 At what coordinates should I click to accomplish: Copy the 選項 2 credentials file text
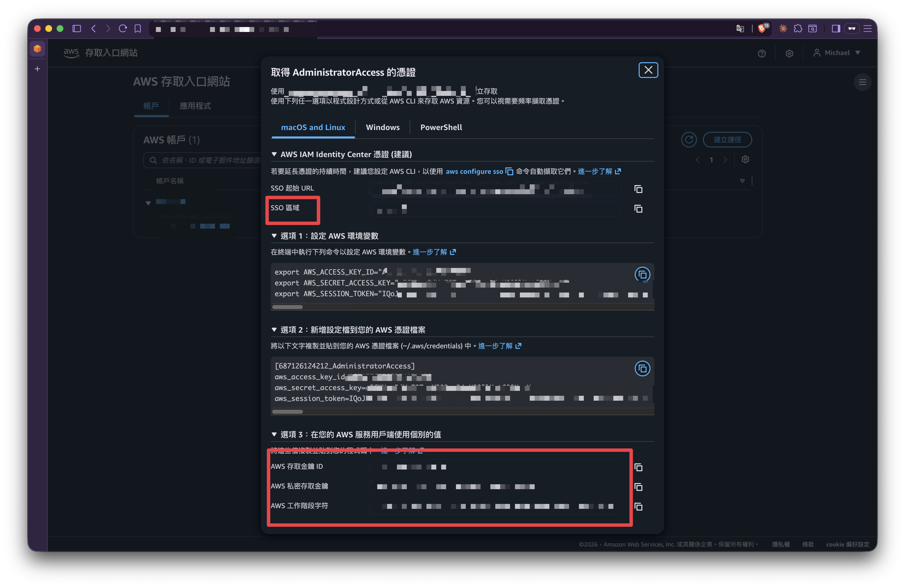(x=643, y=368)
